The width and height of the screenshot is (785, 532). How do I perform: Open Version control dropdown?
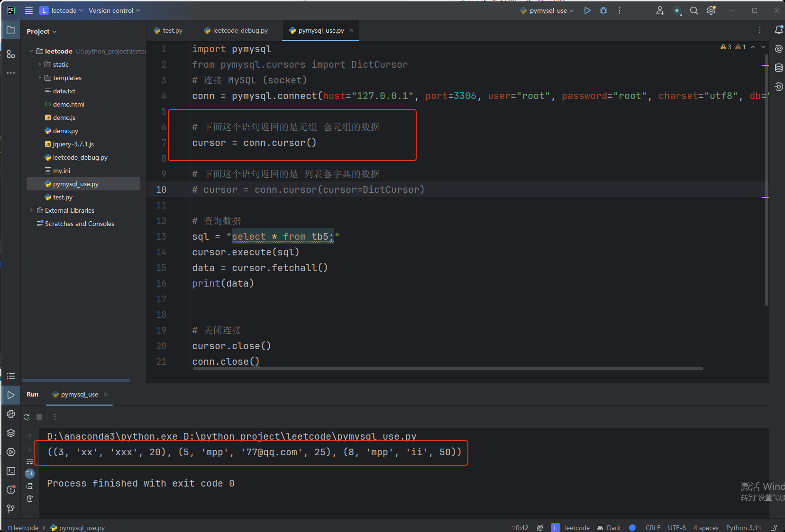(114, 10)
